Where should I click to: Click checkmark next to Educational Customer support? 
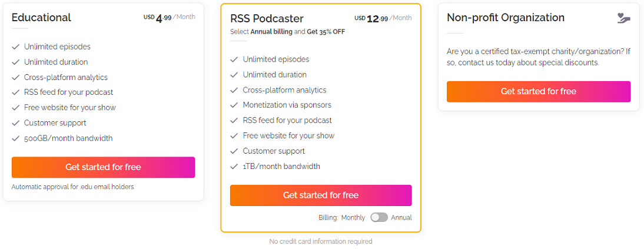tap(16, 123)
